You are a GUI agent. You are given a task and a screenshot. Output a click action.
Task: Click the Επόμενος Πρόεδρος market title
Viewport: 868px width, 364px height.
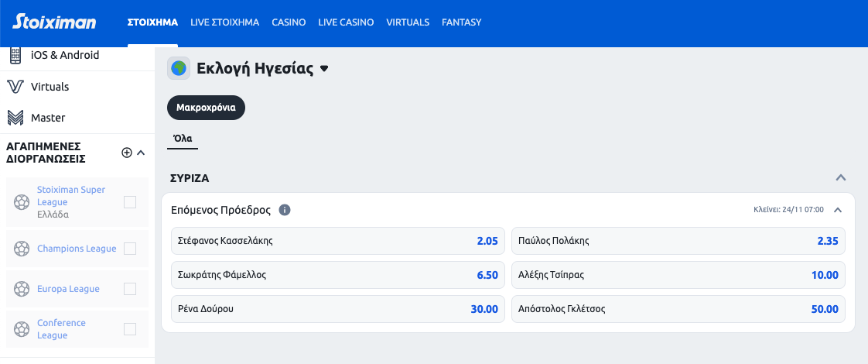point(220,211)
